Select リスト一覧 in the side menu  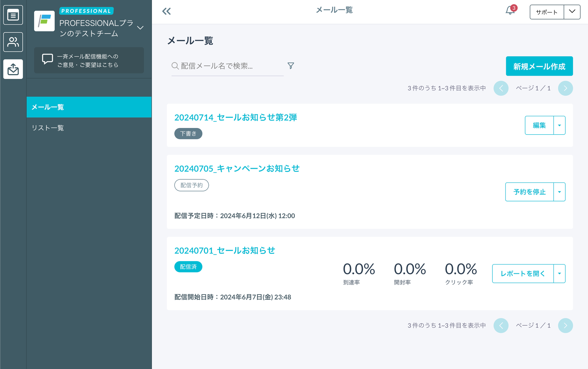[x=48, y=128]
